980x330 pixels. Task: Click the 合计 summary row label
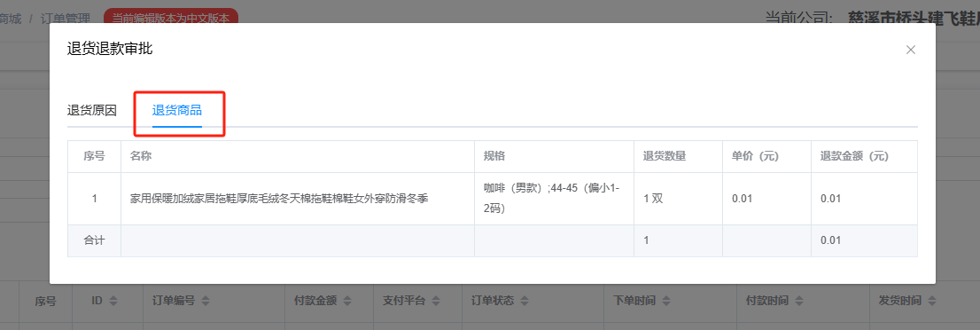[95, 240]
